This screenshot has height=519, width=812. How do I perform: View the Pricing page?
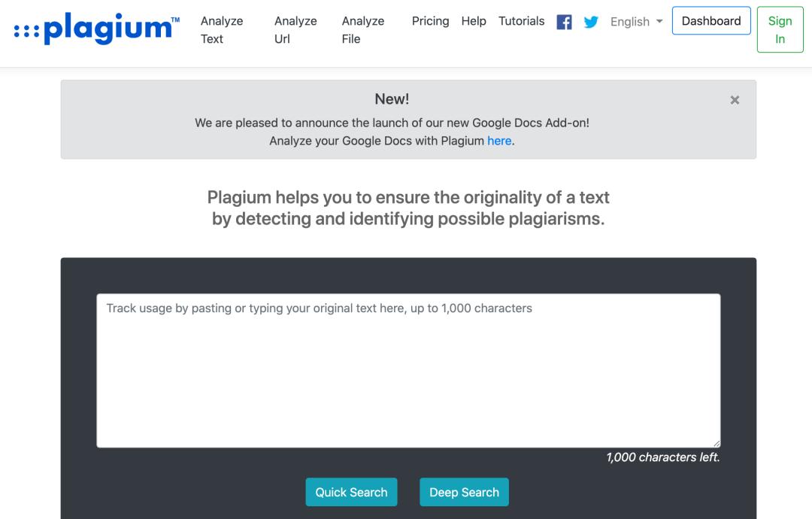tap(430, 21)
